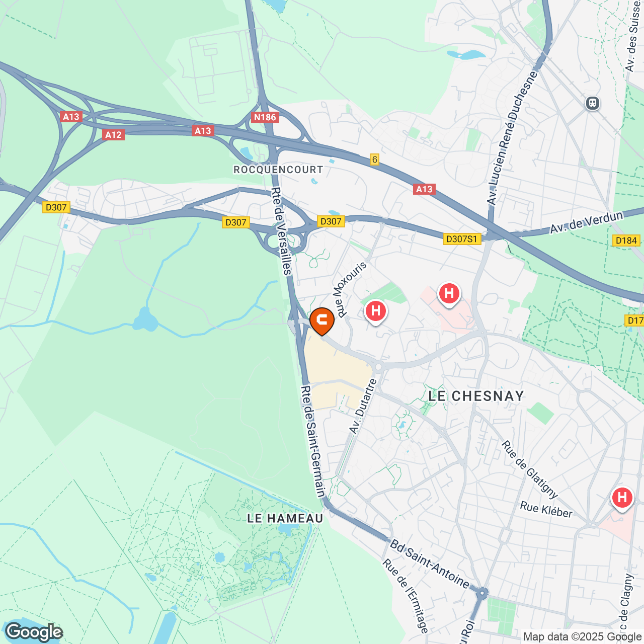Select the D307S1 road badge

pos(462,239)
